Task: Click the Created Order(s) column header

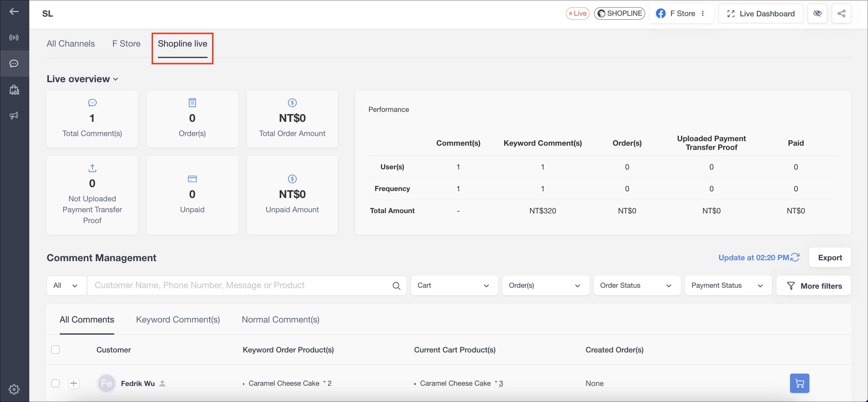Action: pyautogui.click(x=614, y=350)
